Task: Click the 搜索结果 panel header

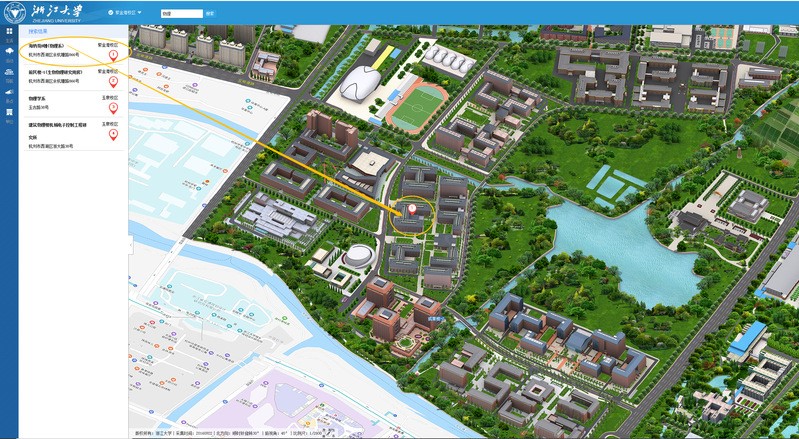Action: click(38, 32)
